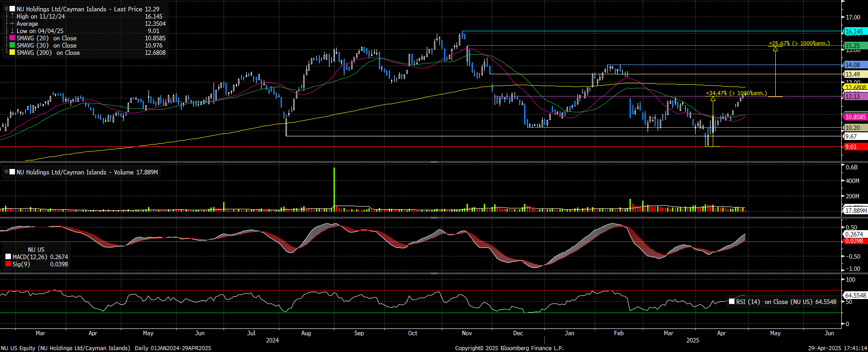Click the 10.20 price axis tag
This screenshot has width=868, height=352.
855,128
